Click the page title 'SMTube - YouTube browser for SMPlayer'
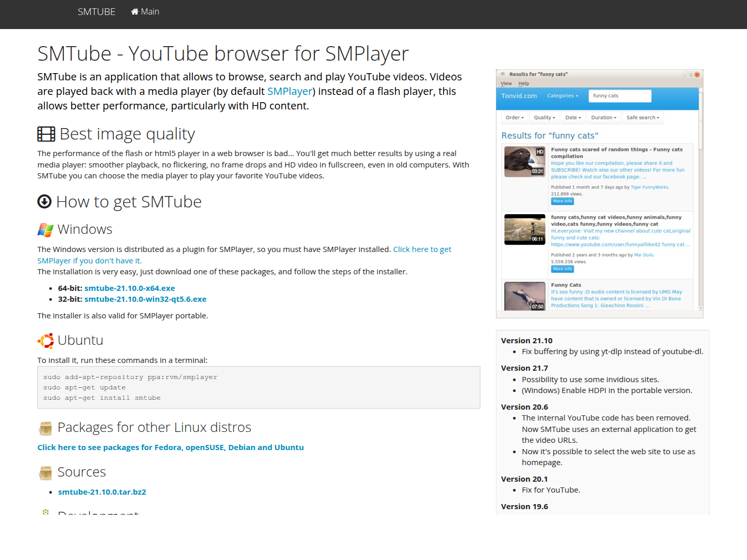 point(223,53)
